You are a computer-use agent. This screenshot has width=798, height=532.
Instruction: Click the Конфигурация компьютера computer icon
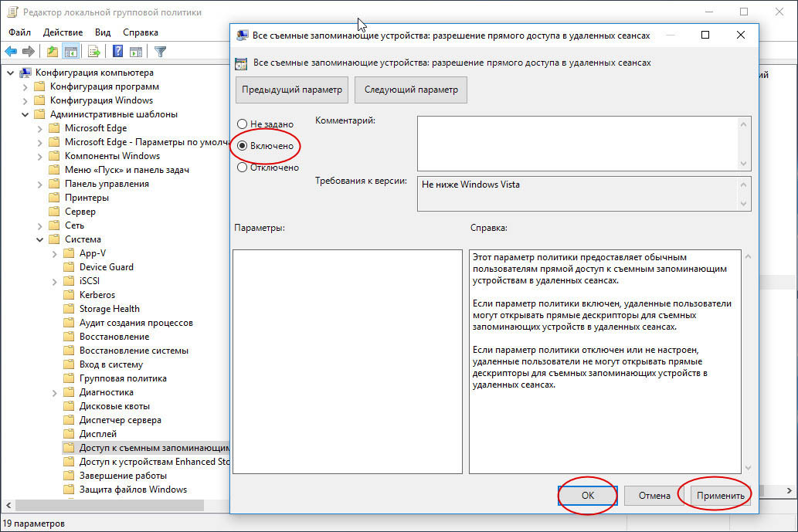(x=25, y=73)
